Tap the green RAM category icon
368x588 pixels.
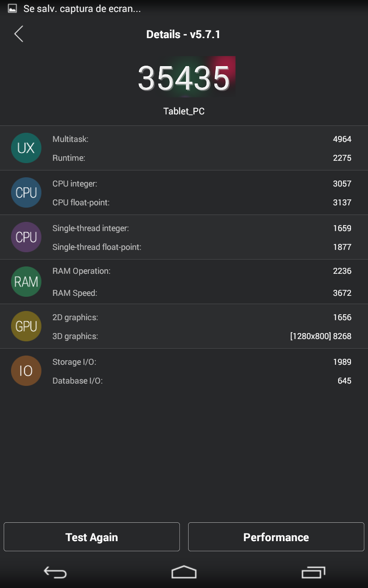pos(26,282)
